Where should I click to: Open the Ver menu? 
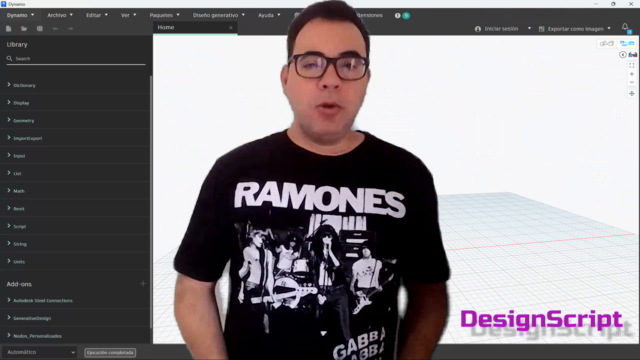[x=129, y=15]
